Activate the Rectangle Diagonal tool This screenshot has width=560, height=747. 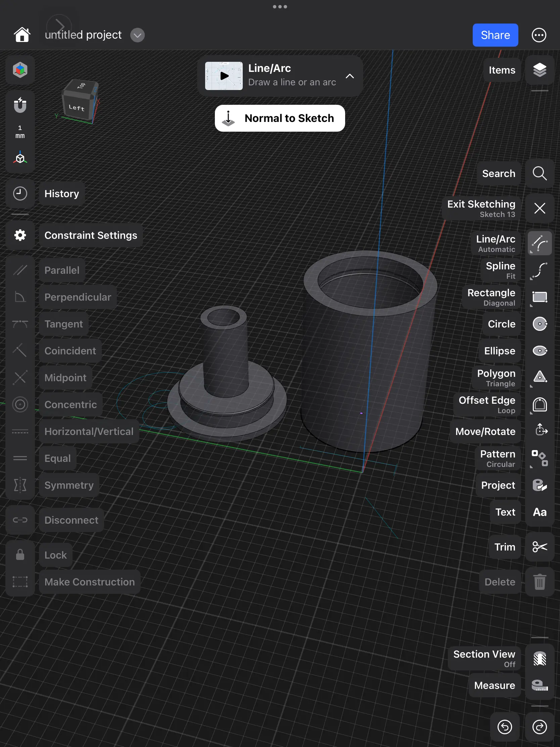tap(539, 297)
